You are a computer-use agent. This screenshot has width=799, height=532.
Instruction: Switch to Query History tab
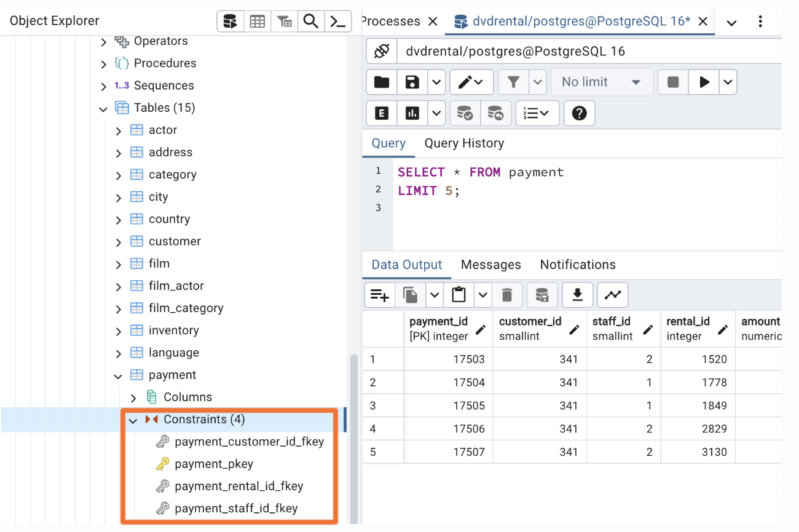[464, 143]
